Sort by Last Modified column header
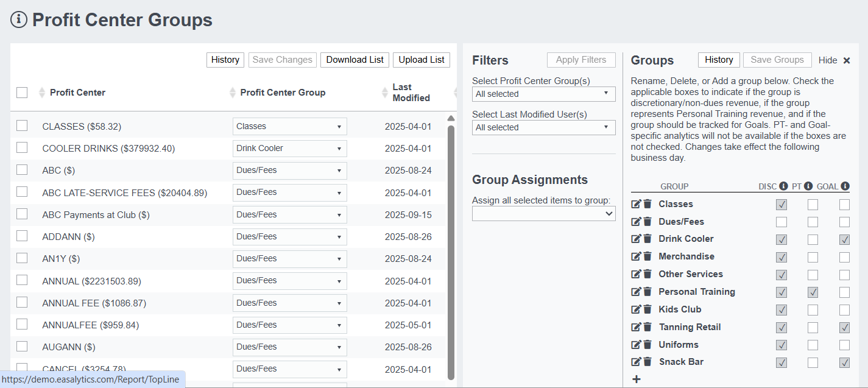 click(411, 93)
